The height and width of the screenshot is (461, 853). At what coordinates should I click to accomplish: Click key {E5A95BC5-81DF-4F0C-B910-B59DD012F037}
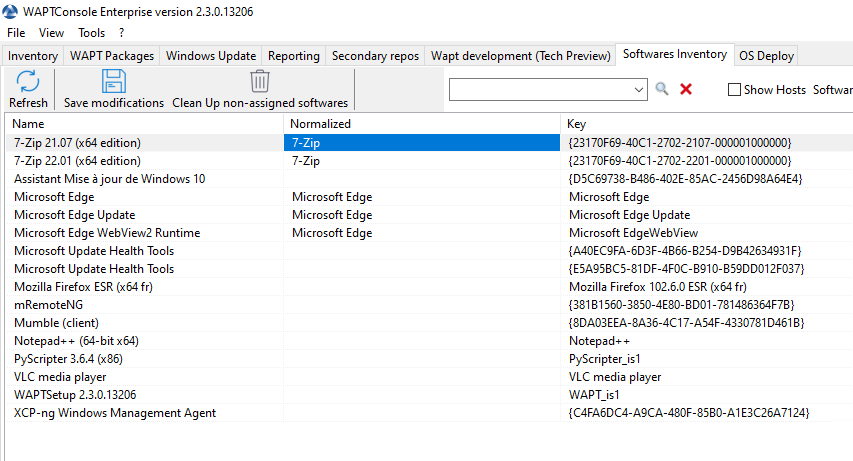687,268
